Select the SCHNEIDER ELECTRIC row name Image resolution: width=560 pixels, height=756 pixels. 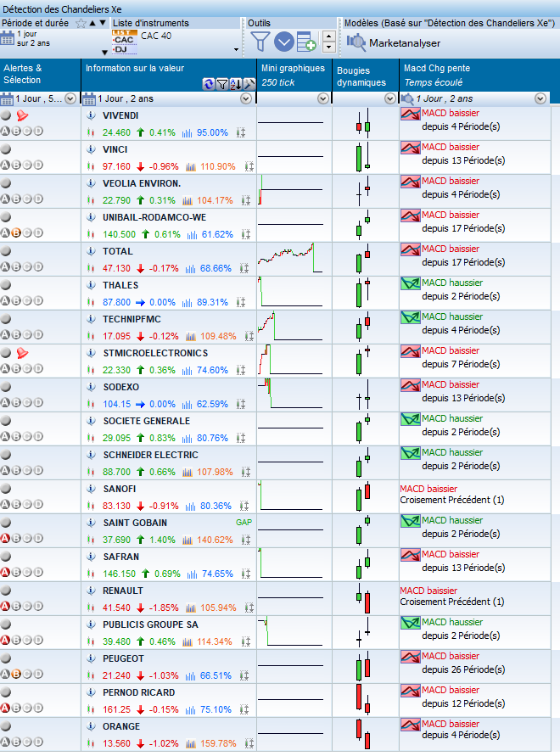(x=150, y=455)
